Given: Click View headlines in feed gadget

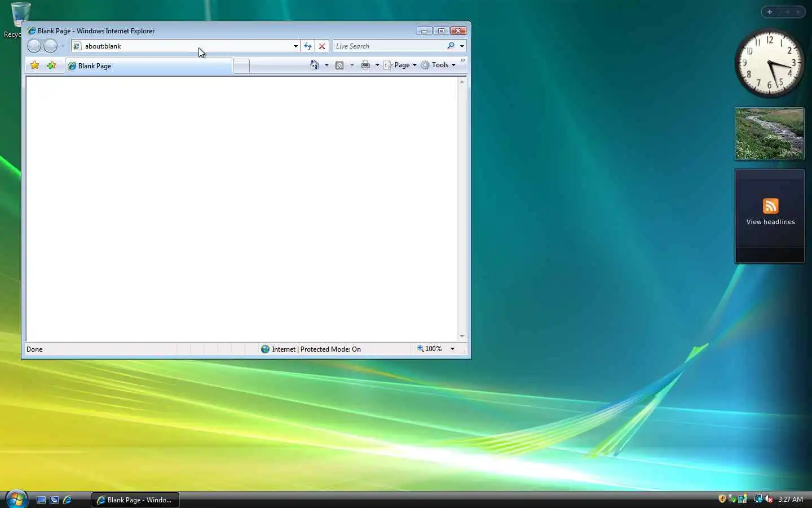Looking at the screenshot, I should (771, 222).
